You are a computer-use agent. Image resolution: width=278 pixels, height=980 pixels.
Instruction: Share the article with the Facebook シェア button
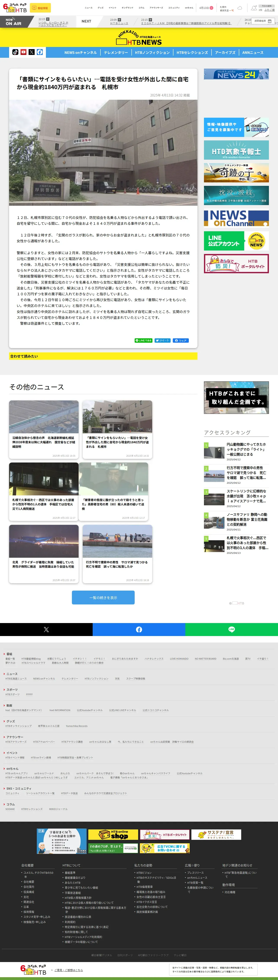click(181, 341)
